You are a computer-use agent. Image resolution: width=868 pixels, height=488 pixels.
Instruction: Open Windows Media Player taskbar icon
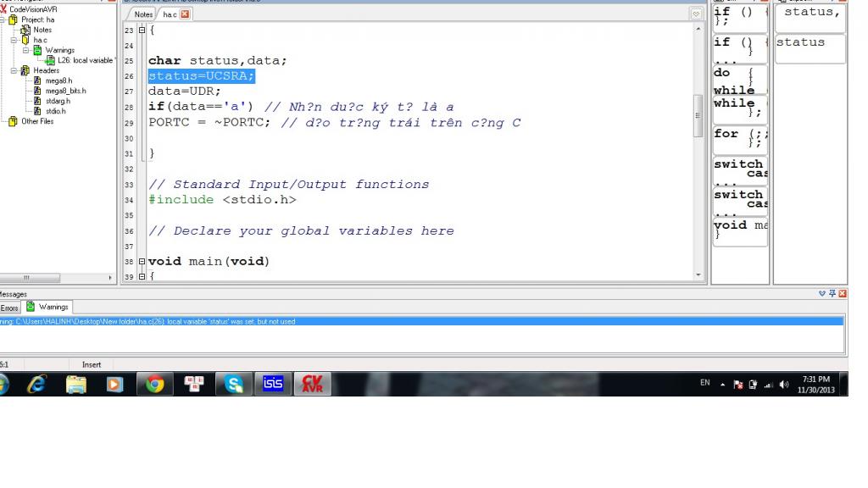pos(114,384)
